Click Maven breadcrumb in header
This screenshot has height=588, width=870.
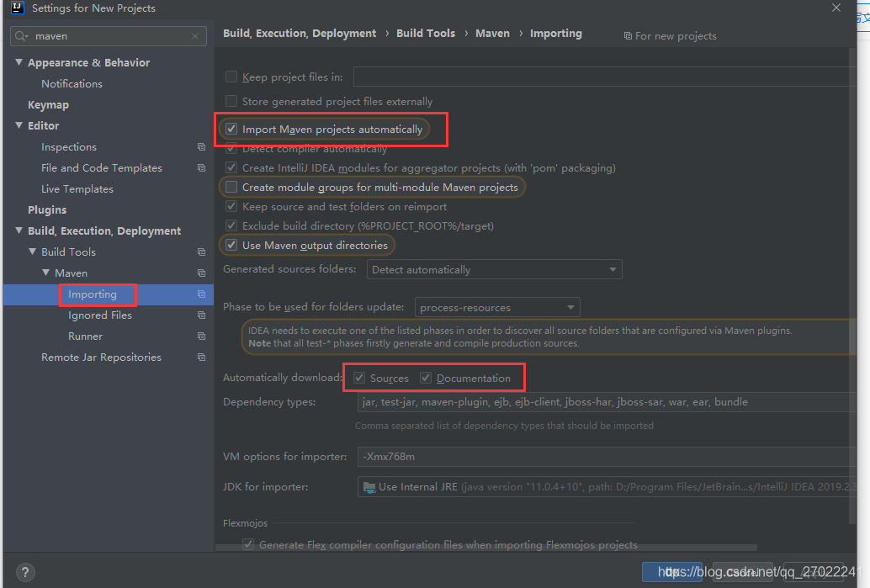pos(492,34)
